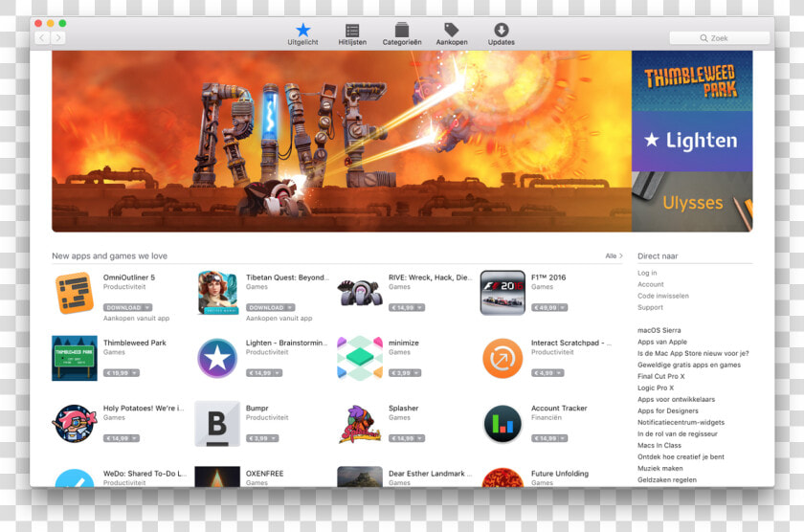The image size is (804, 532).
Task: Open the Thimbleweed Park app icon
Action: 75,358
